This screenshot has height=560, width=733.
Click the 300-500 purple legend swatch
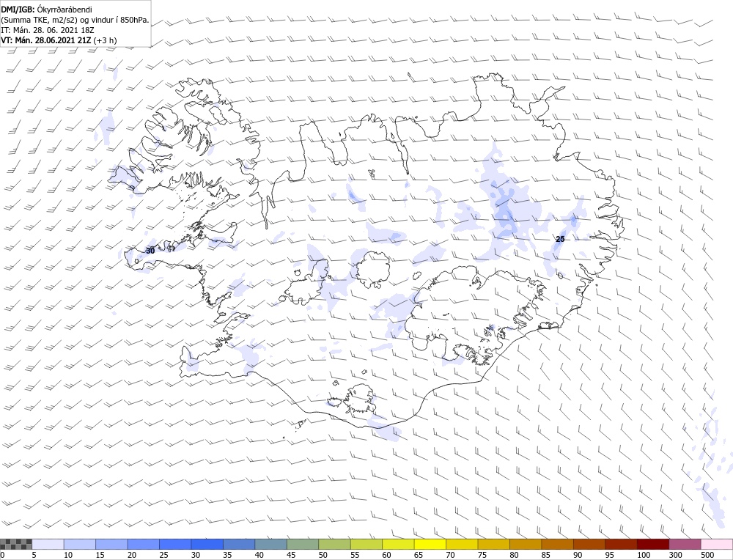point(685,544)
